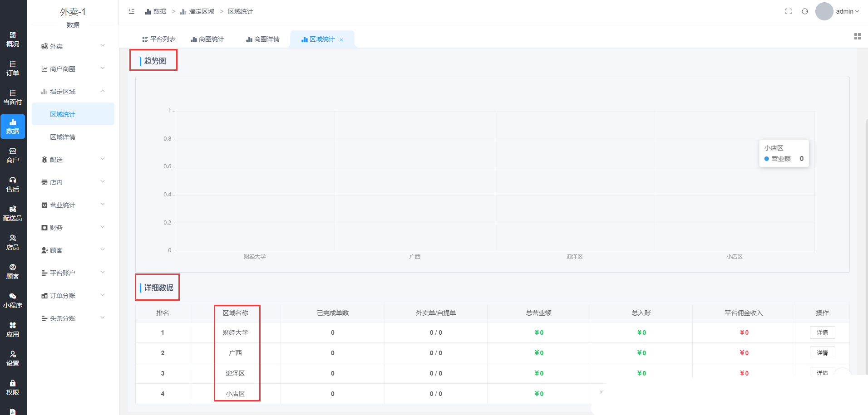Viewport: 868px width, 415px height.
Task: Switch to the 平台列表 tab
Action: [159, 39]
